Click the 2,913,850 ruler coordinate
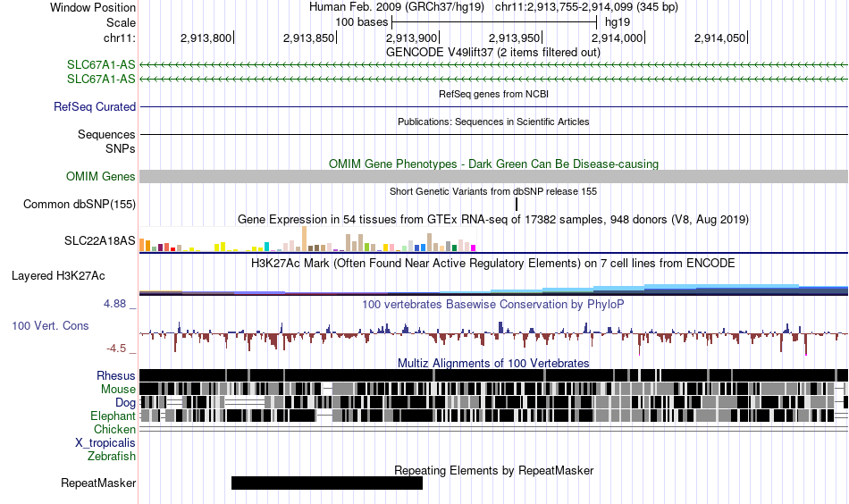The height and width of the screenshot is (504, 849). click(308, 38)
